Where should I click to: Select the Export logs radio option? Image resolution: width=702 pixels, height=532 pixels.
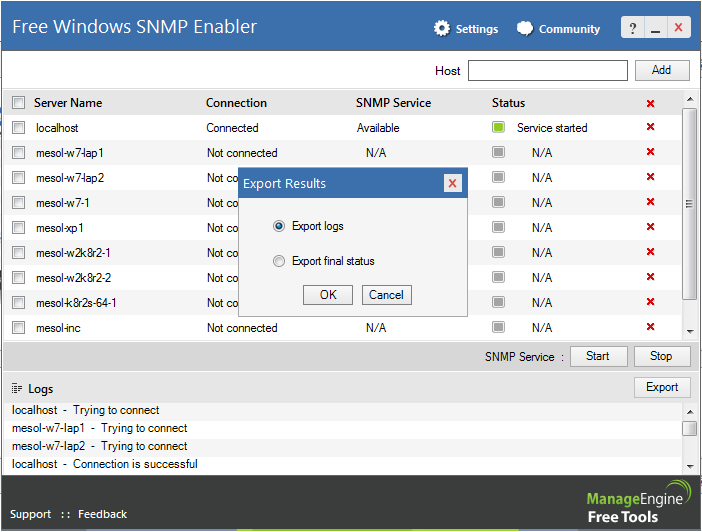coord(279,226)
